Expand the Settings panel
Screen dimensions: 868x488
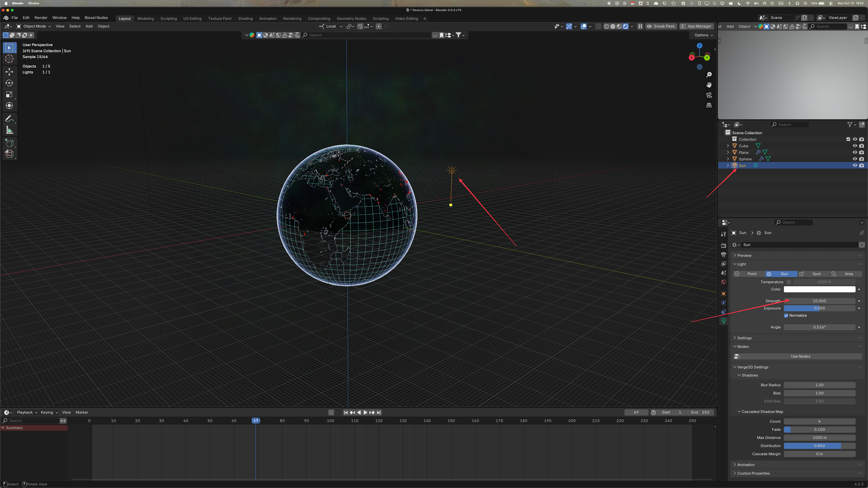tap(744, 338)
